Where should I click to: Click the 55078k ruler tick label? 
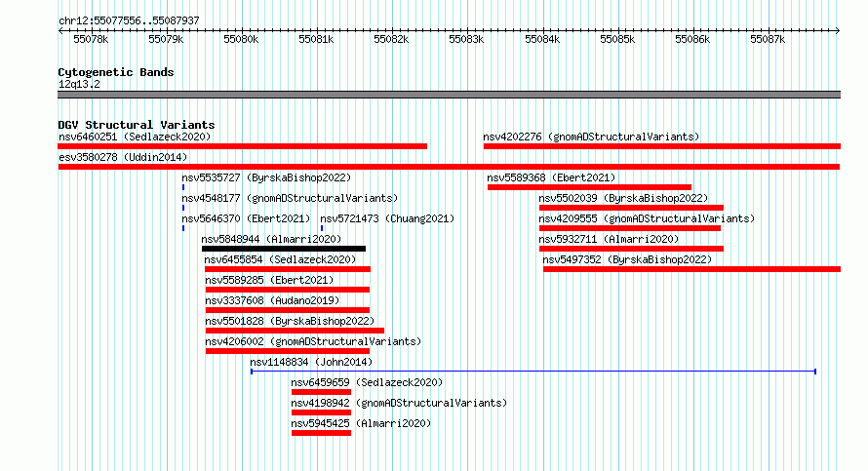pos(91,39)
